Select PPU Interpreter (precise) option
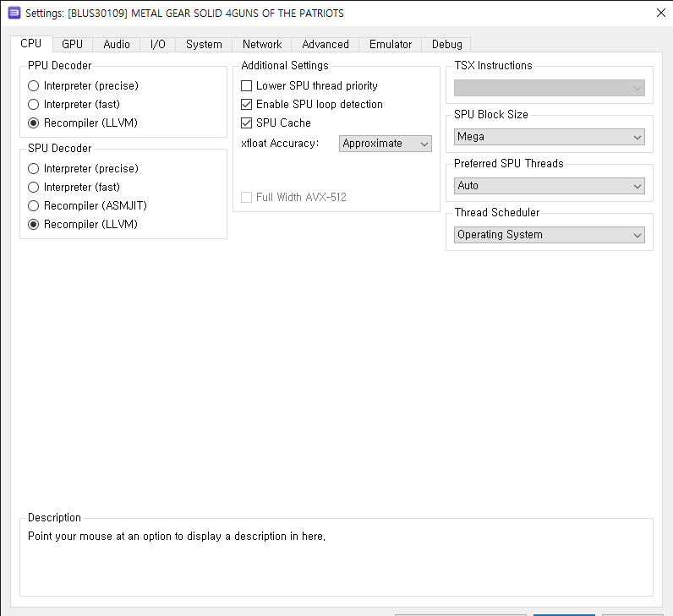Viewport: 673px width, 616px height. (x=83, y=86)
